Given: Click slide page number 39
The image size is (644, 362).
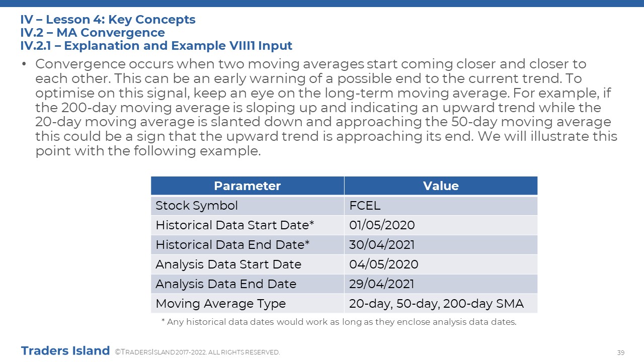Looking at the screenshot, I should point(621,352).
